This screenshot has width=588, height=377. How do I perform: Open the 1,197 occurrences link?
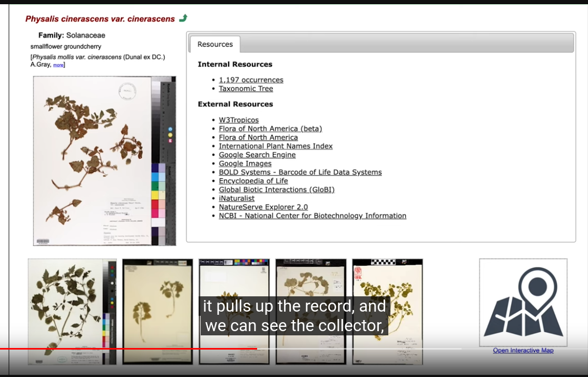pyautogui.click(x=251, y=80)
